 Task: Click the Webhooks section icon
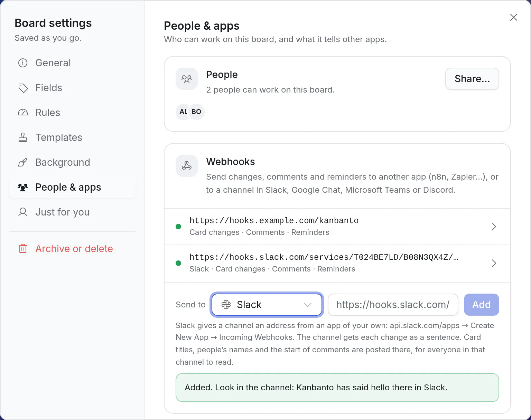tap(187, 166)
